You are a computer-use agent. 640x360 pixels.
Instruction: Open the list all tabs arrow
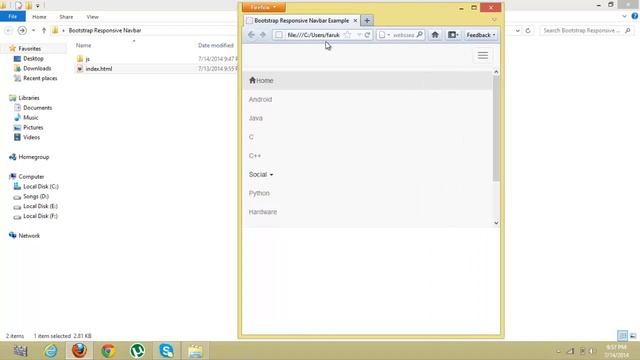tap(494, 20)
